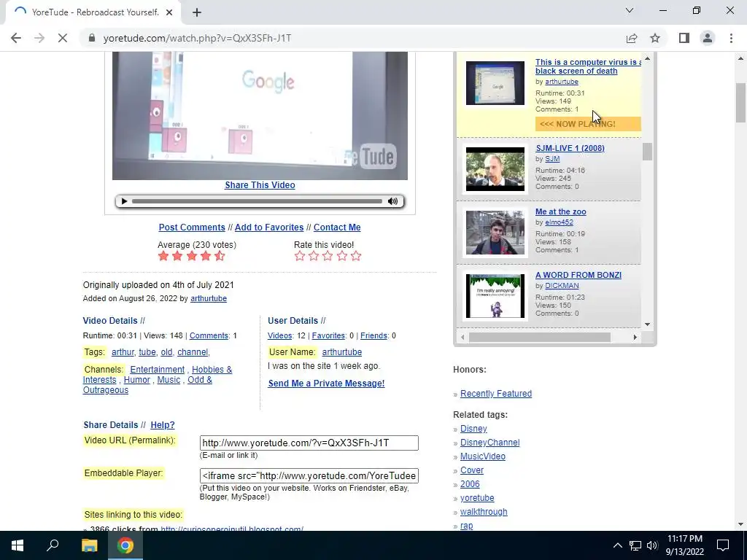Stop page loading with X button

(63, 38)
